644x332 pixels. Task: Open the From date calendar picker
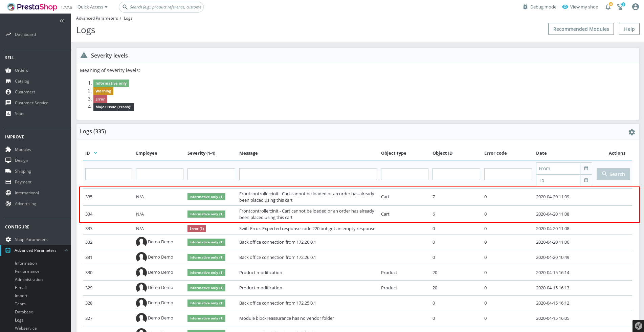click(586, 169)
